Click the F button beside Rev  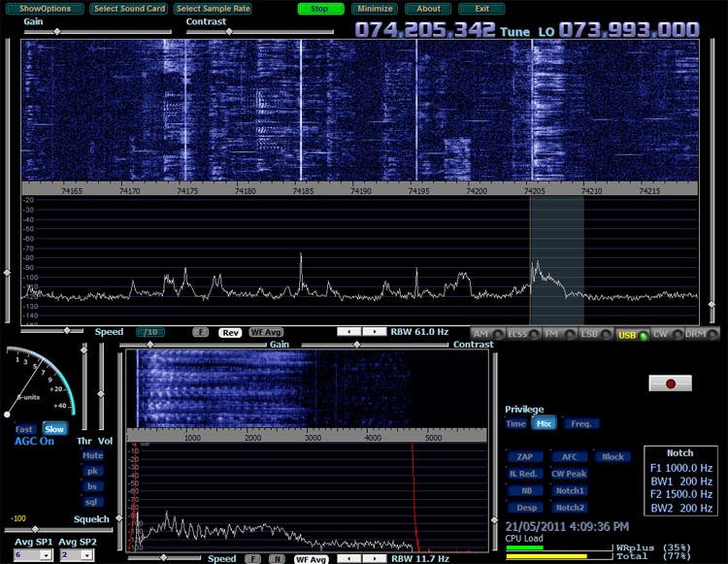click(200, 332)
